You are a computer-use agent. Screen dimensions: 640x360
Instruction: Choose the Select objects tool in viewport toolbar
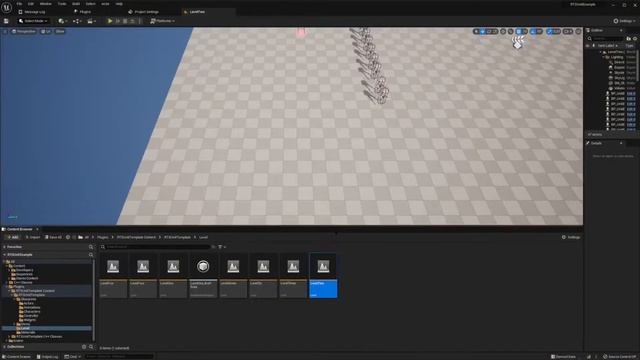click(476, 31)
